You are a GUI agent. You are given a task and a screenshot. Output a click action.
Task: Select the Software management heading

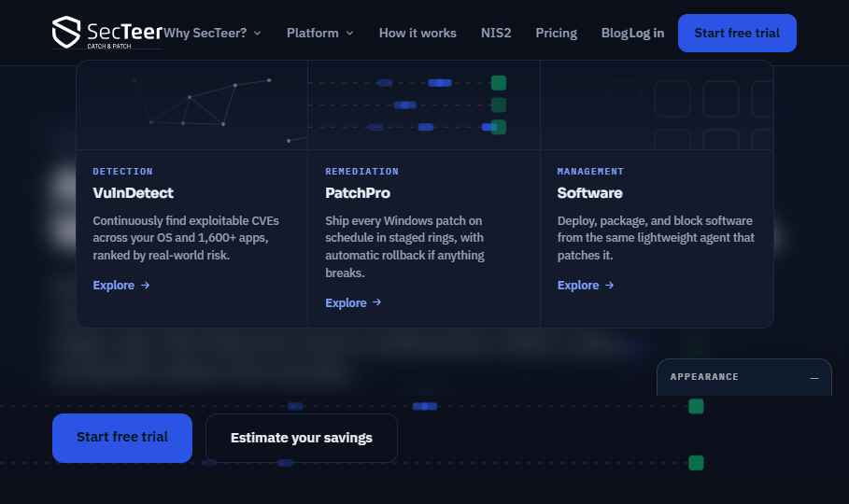coord(589,193)
